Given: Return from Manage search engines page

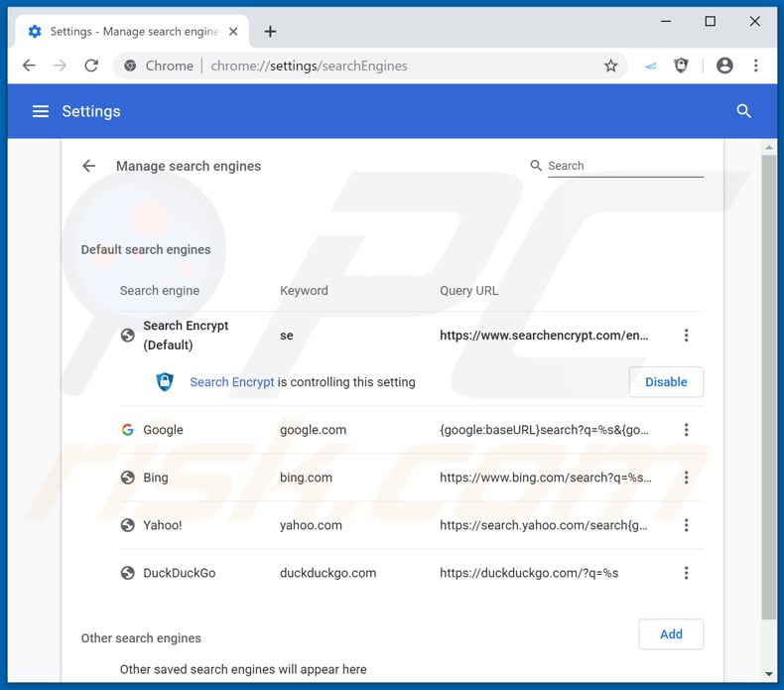Looking at the screenshot, I should 88,166.
